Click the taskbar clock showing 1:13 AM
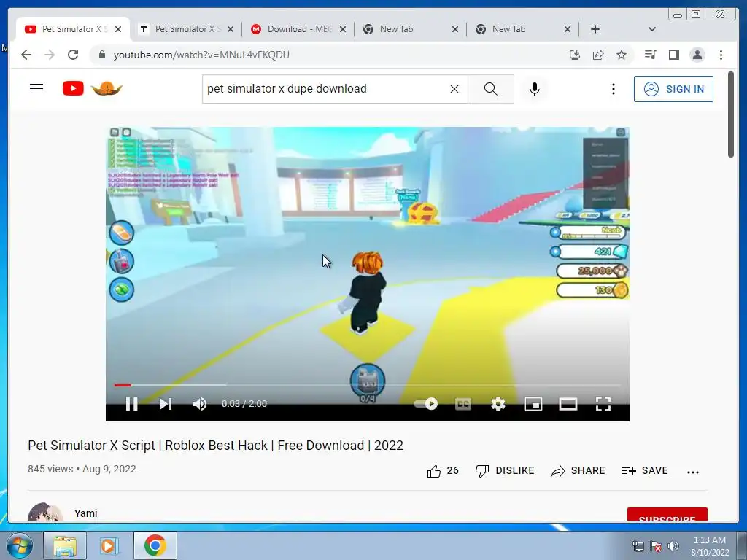747x560 pixels. [709, 545]
